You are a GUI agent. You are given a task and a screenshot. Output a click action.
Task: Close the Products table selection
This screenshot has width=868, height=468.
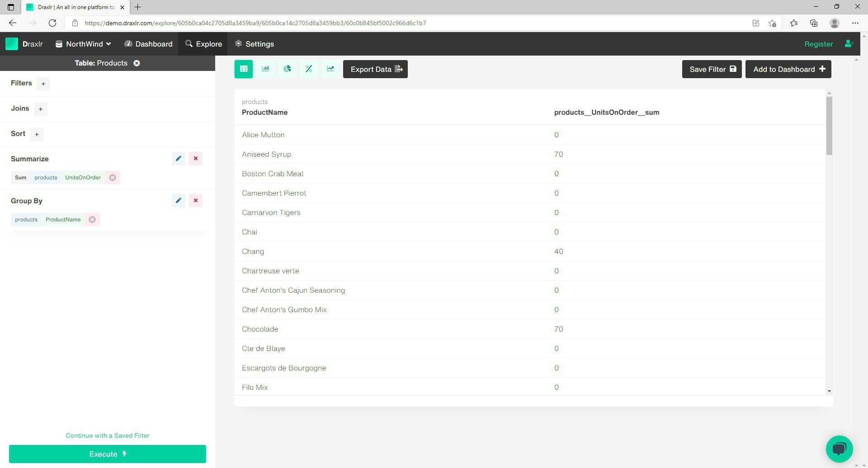(x=137, y=63)
